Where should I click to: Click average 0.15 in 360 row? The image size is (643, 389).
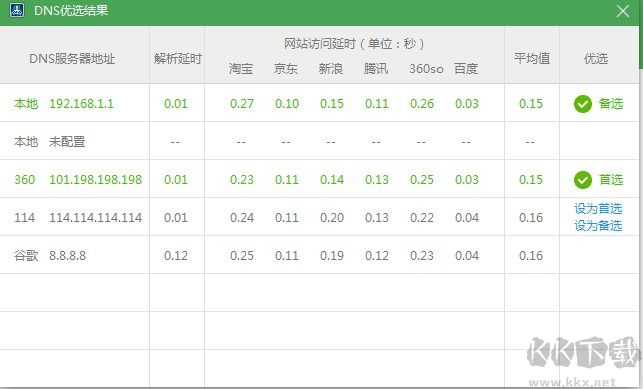click(x=531, y=180)
